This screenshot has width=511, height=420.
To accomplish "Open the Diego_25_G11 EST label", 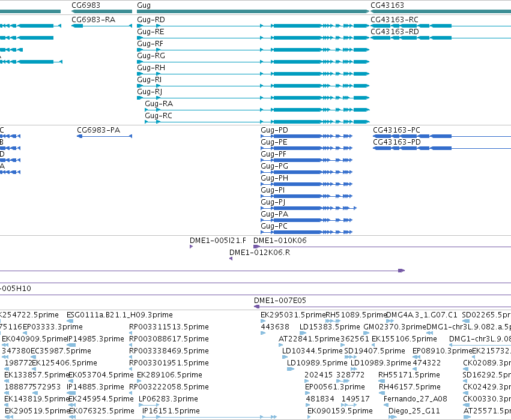I will click(x=414, y=411).
